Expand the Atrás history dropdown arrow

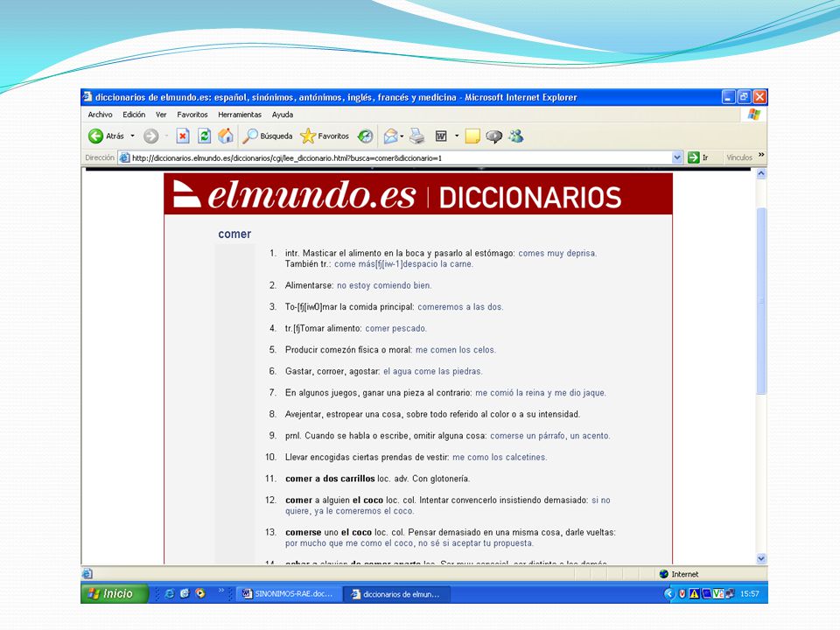(132, 136)
